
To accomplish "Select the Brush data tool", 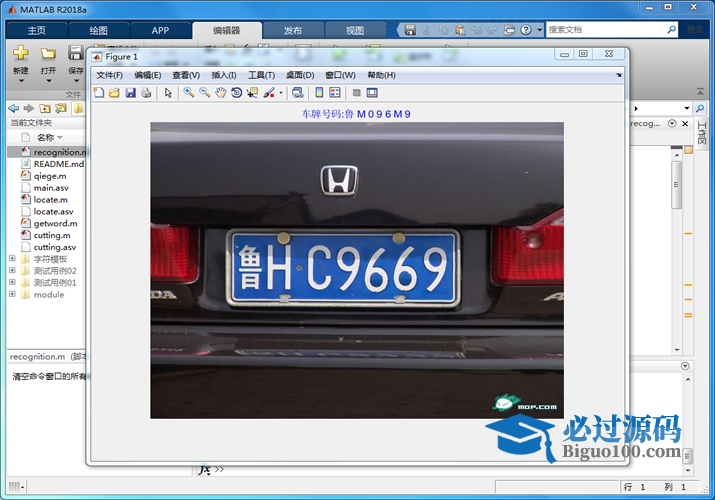I will 269,93.
